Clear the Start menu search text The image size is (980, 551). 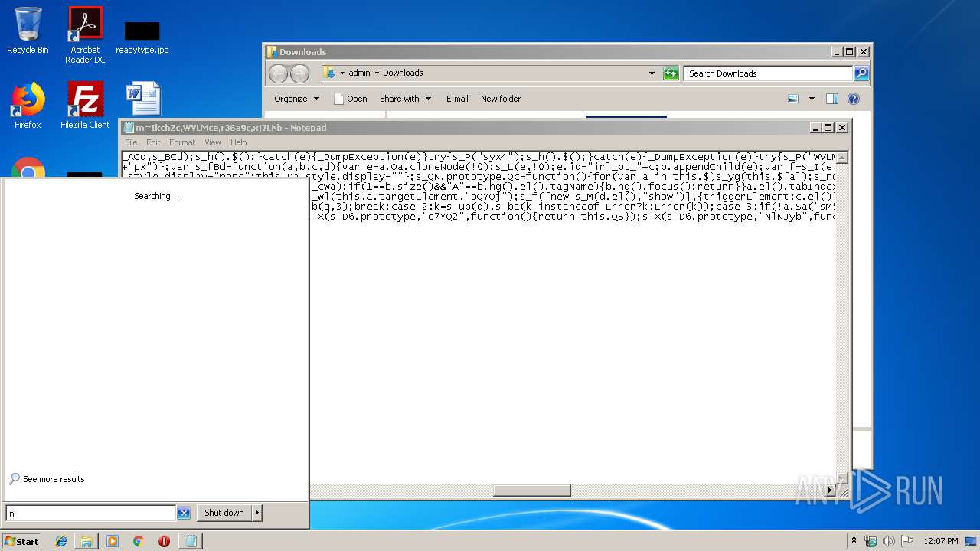click(184, 514)
